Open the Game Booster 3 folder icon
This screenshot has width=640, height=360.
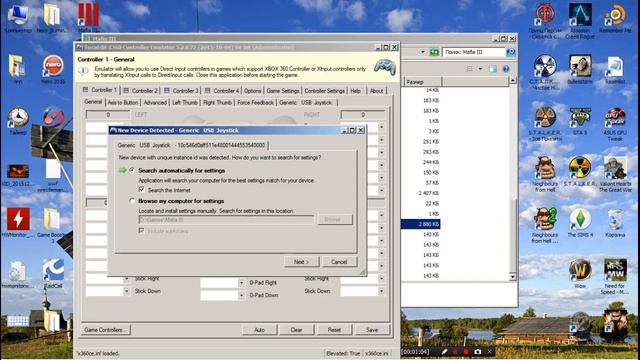click(x=52, y=225)
